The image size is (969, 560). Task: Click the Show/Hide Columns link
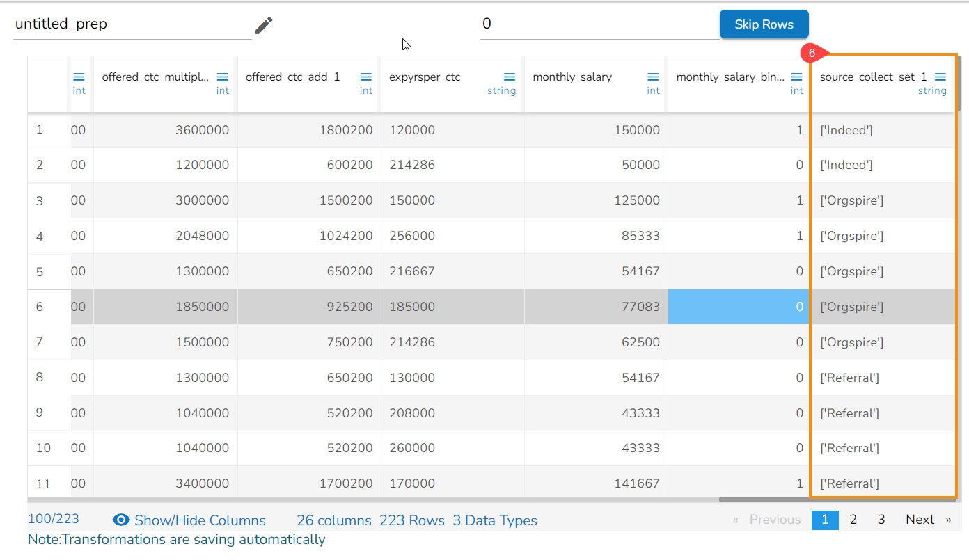point(200,520)
